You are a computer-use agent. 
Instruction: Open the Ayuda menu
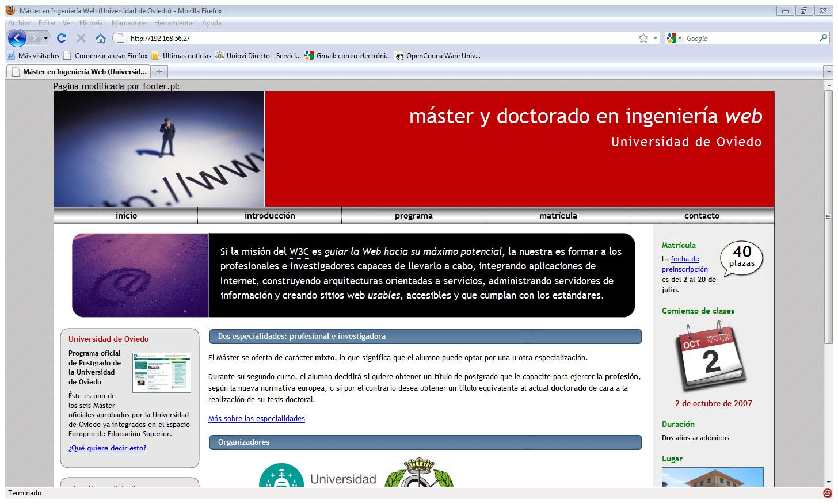coord(211,23)
